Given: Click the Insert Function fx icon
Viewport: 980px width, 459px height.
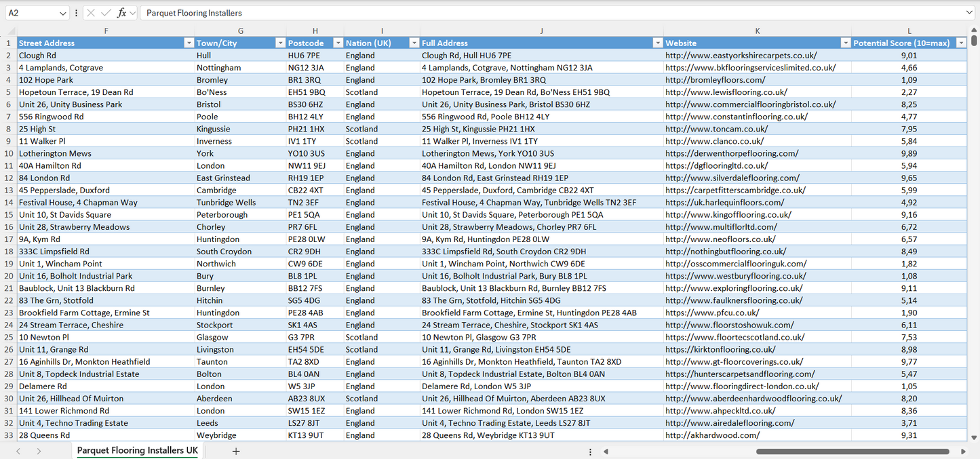Looking at the screenshot, I should click(121, 13).
